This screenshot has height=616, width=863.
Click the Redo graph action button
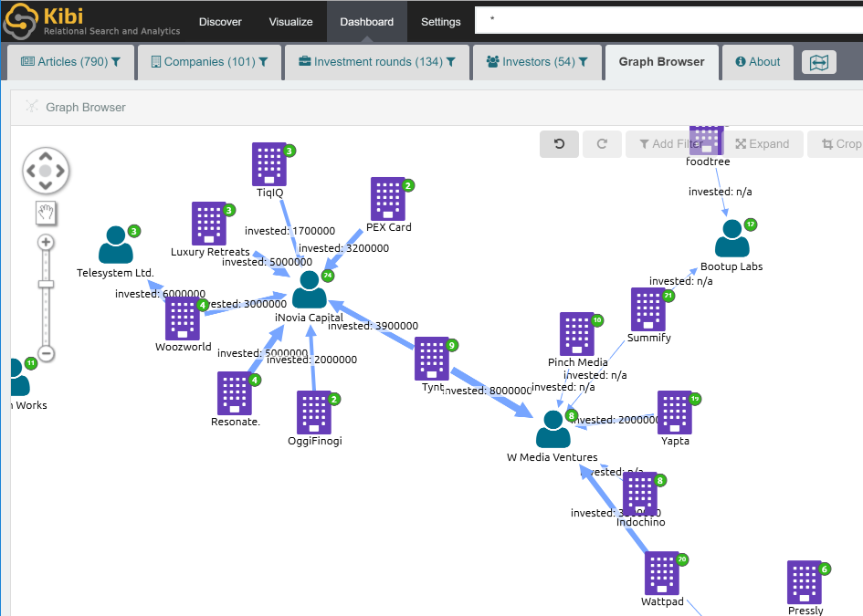click(x=602, y=144)
